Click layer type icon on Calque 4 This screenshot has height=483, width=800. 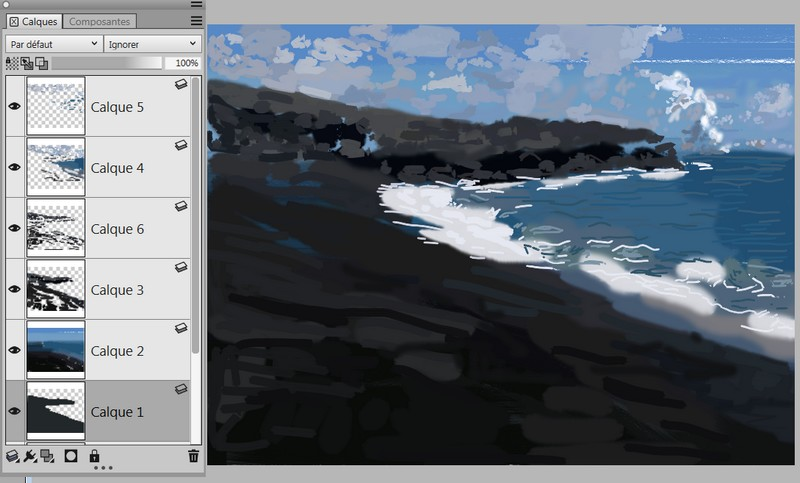click(x=181, y=145)
